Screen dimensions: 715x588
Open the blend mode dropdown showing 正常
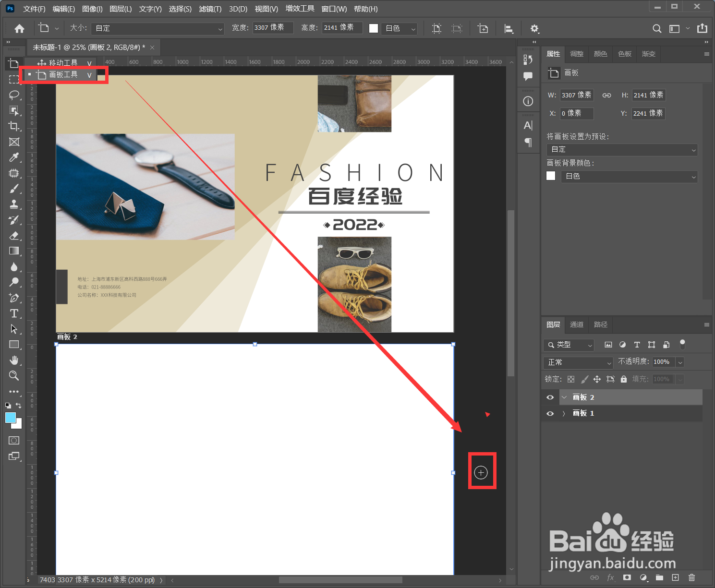578,362
